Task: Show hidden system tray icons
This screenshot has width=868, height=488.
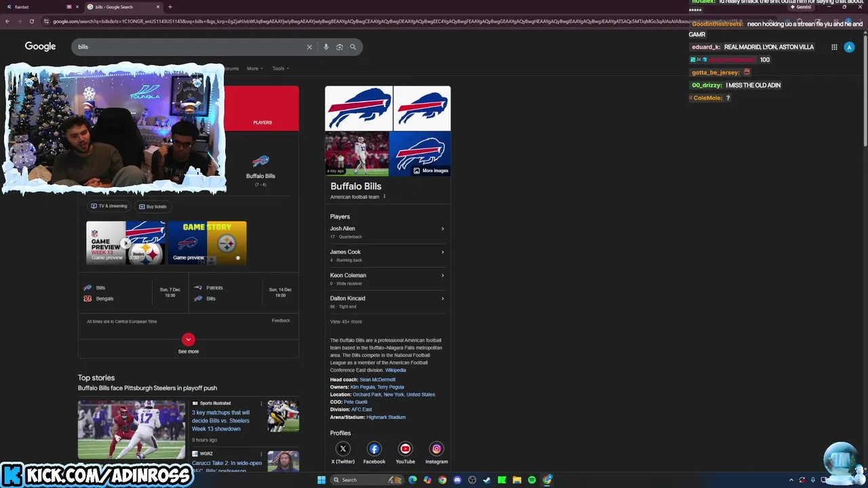Action: click(x=791, y=480)
